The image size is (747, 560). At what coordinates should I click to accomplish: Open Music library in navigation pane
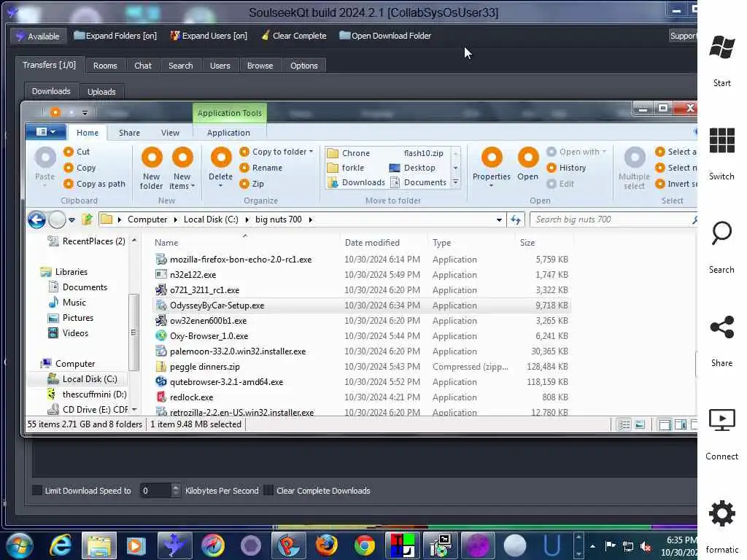74,303
